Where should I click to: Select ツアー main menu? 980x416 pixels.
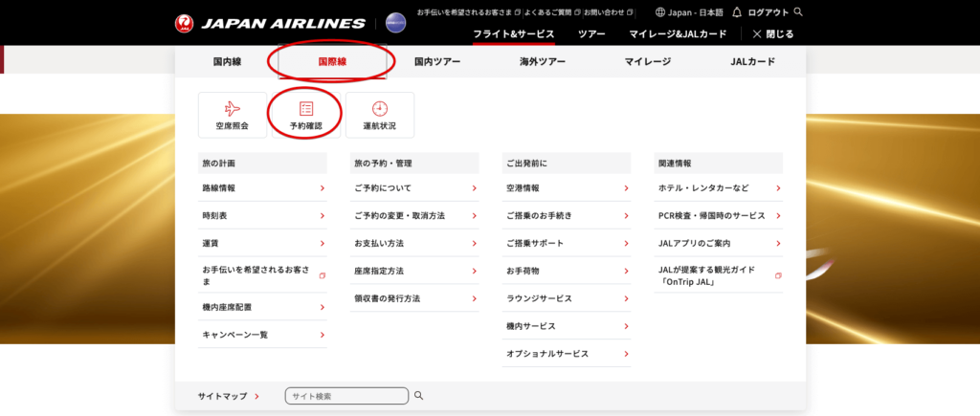(591, 33)
